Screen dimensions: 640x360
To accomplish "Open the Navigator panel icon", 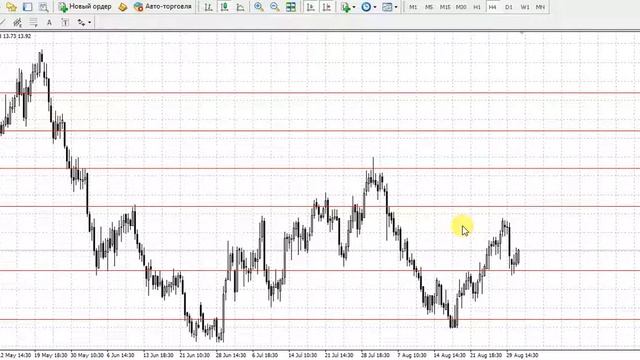I will (11, 7).
